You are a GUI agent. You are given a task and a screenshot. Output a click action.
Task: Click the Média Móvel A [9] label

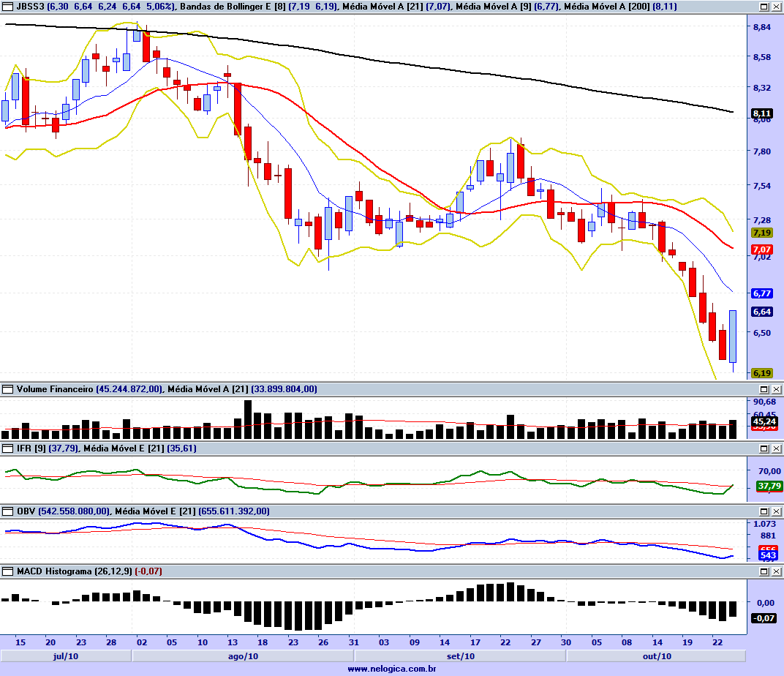[493, 7]
